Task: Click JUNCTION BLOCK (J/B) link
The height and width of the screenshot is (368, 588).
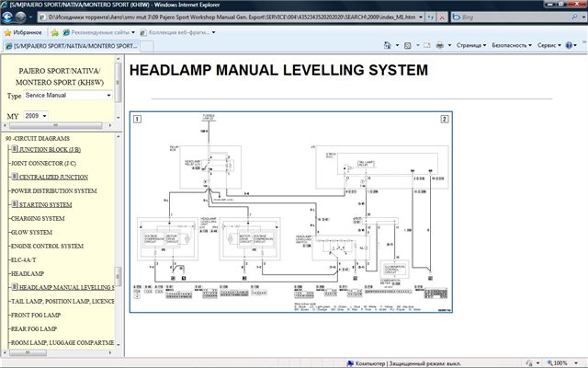Action: tap(50, 150)
